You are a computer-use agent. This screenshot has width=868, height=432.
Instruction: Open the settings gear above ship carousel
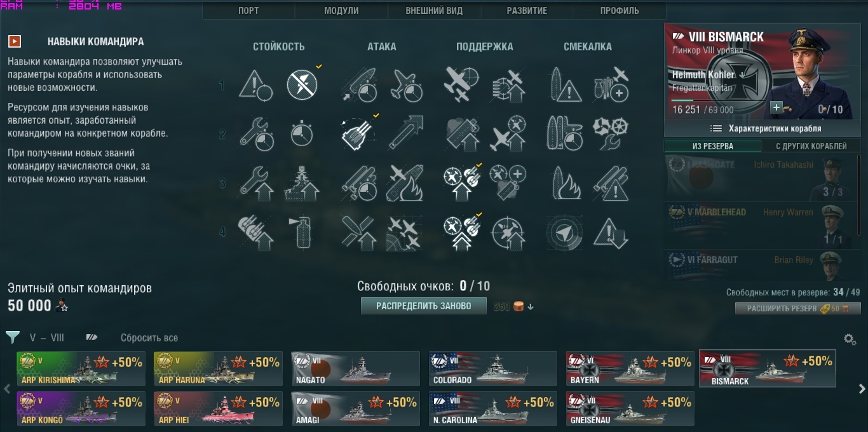click(850, 339)
